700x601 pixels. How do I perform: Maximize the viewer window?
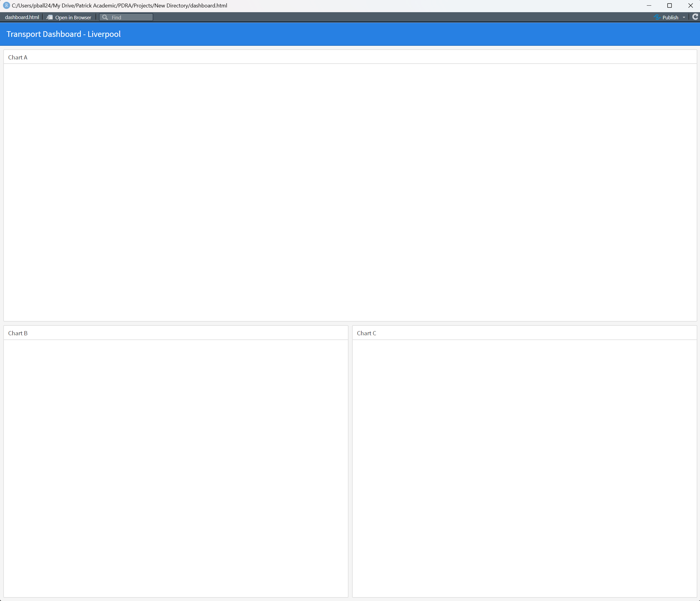click(x=670, y=5)
